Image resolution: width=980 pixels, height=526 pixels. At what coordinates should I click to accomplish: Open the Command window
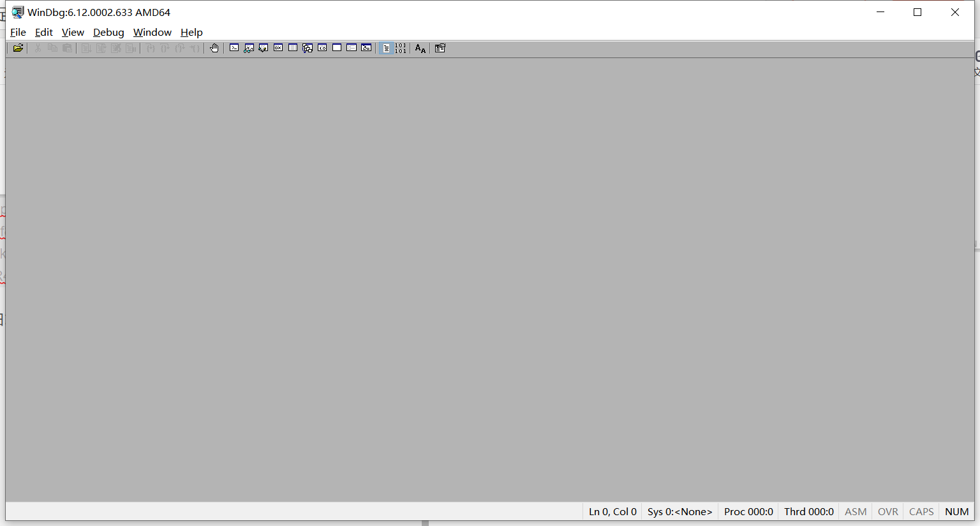point(234,47)
